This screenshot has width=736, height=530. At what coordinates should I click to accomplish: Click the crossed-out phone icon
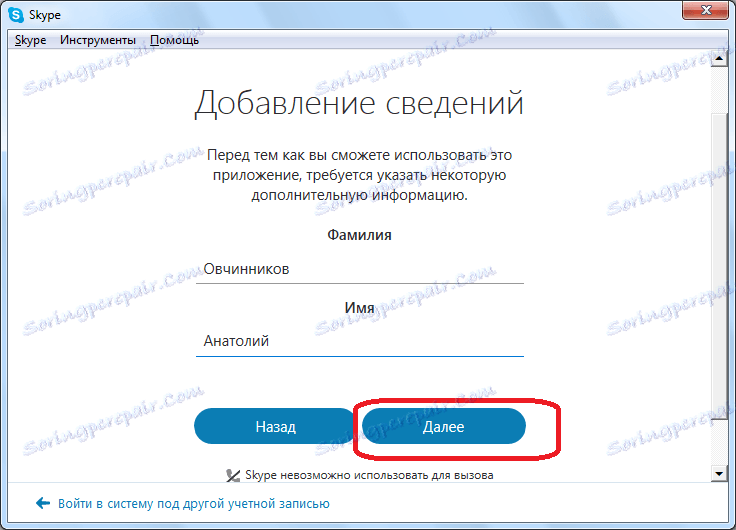pos(233,476)
